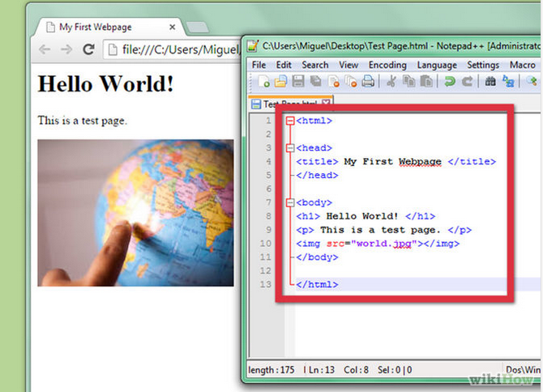Reload the page in Chrome

(88, 49)
